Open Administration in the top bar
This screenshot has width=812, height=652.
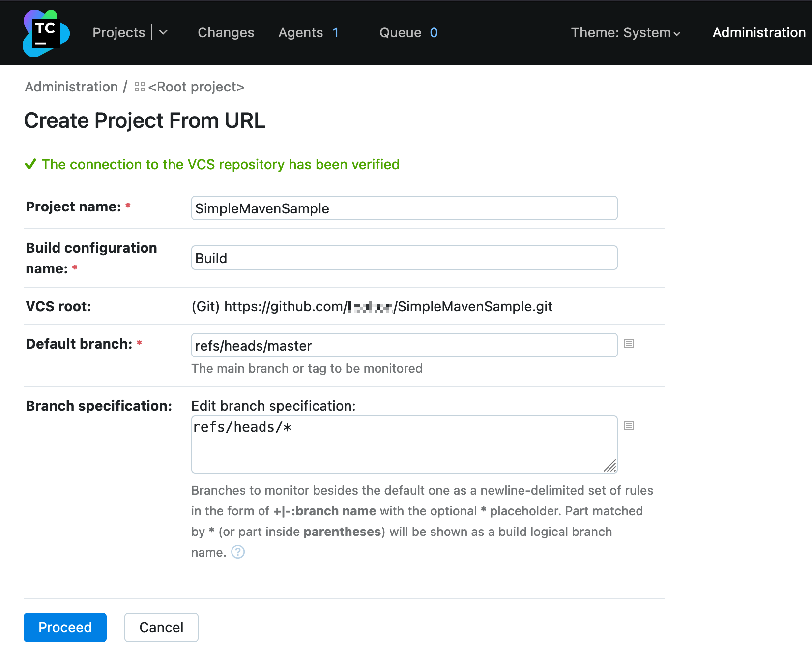coord(758,33)
